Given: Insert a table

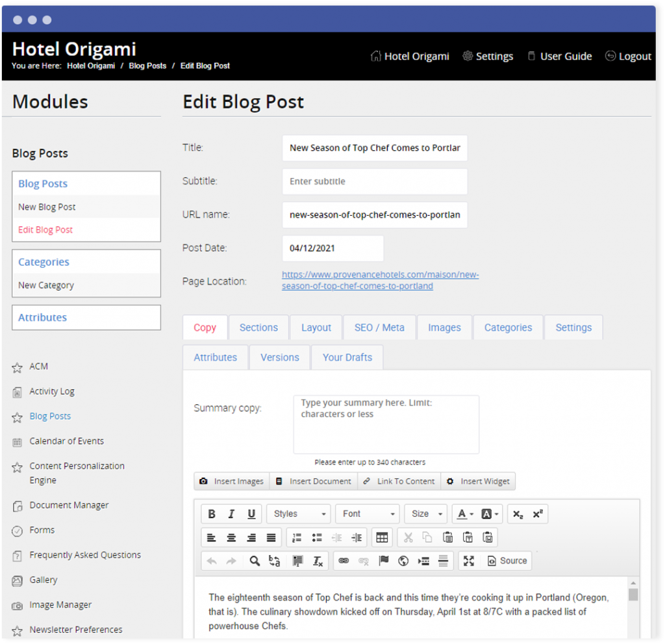Looking at the screenshot, I should [382, 538].
